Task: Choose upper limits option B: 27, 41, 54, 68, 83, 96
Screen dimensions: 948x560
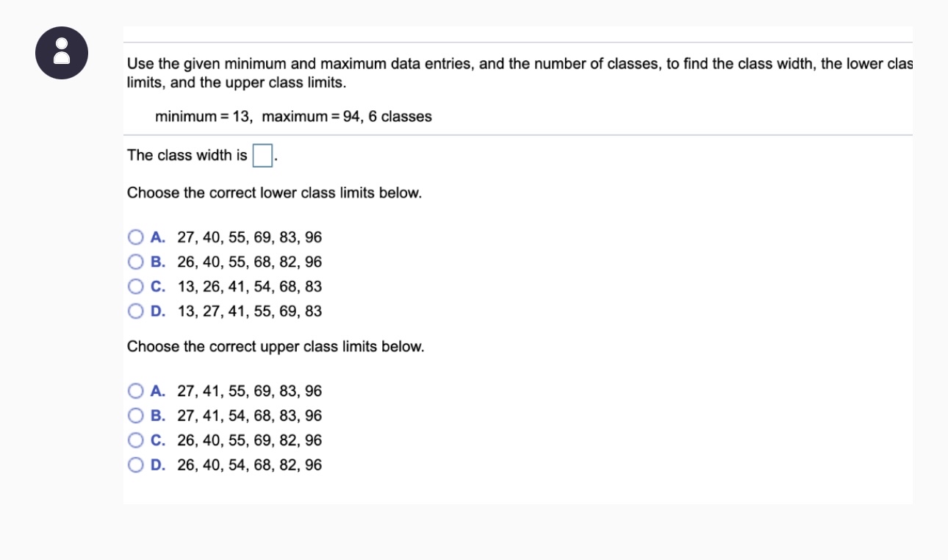Action: pos(135,415)
